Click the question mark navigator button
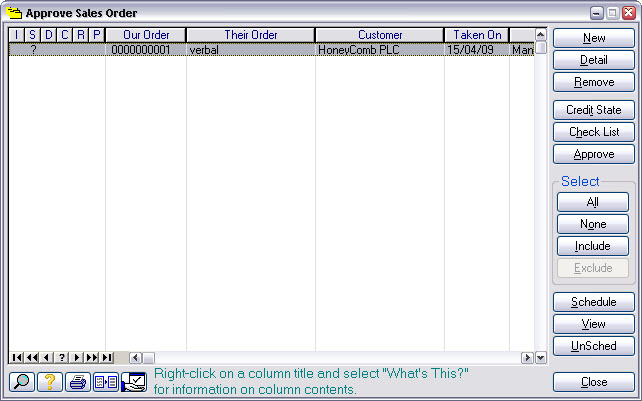Viewport: 642px width, 401px height. click(x=61, y=358)
